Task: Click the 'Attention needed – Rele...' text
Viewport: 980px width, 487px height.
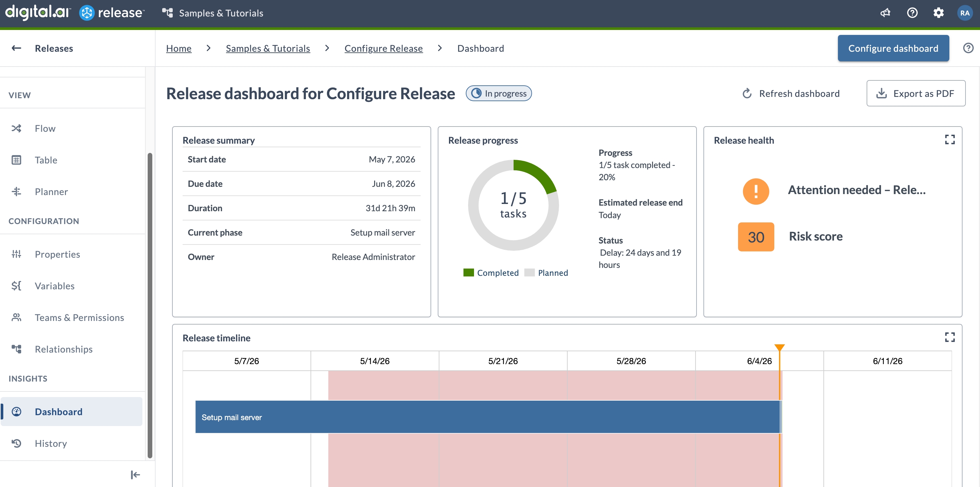Action: click(x=857, y=190)
